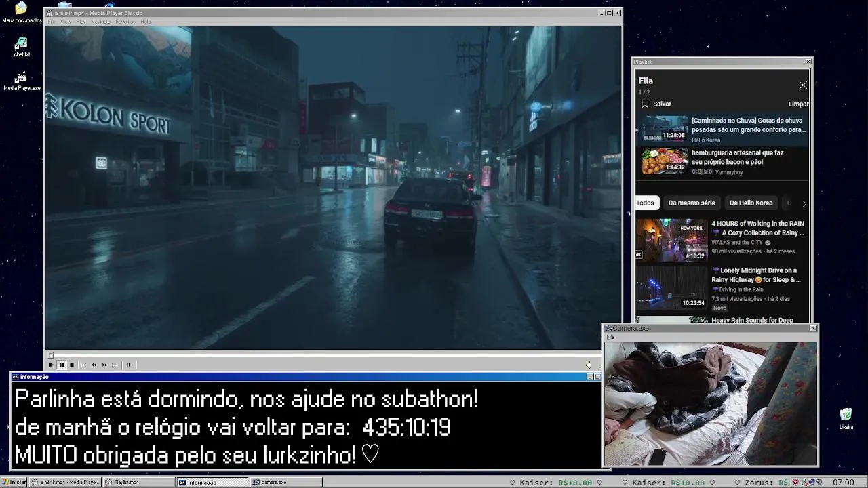868x488 pixels.
Task: Click the '90 mil visualizações' text
Action: click(x=737, y=251)
